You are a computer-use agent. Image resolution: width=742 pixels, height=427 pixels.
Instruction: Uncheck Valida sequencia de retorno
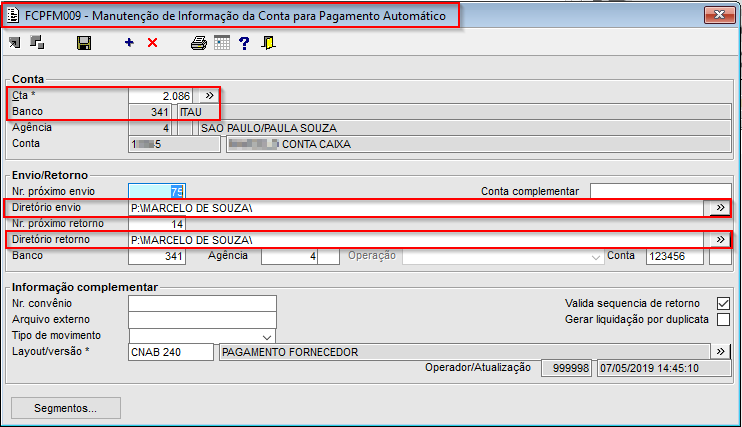723,303
